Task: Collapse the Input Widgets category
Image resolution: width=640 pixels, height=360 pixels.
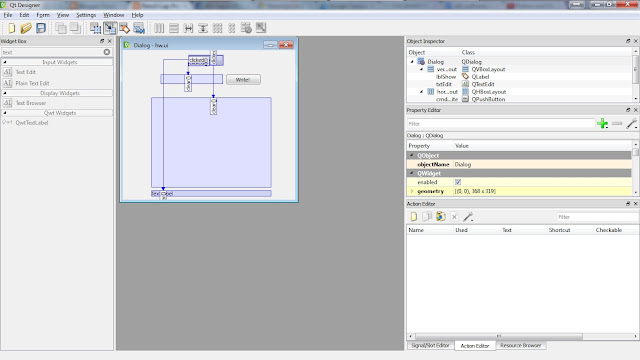Action: click(5, 62)
